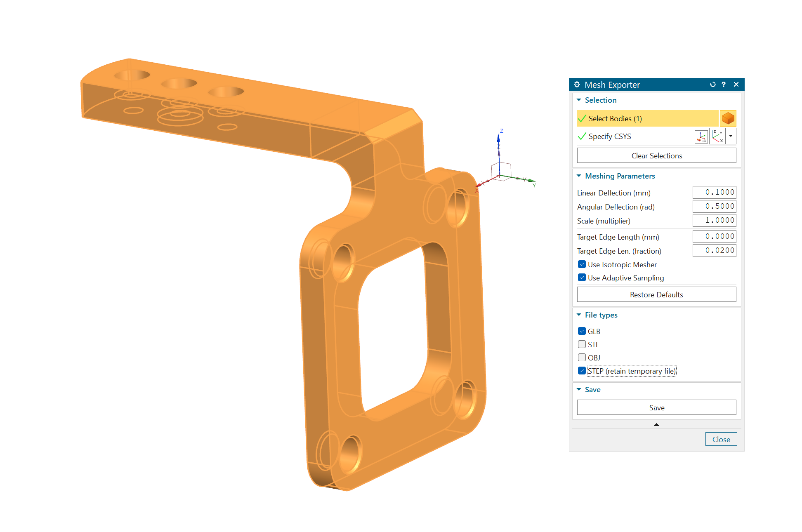
Task: Collapse the File types section
Action: (579, 315)
